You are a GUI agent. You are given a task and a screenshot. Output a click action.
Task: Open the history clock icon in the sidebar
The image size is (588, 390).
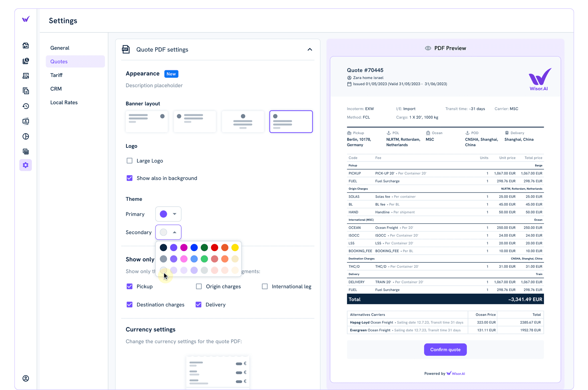26,106
